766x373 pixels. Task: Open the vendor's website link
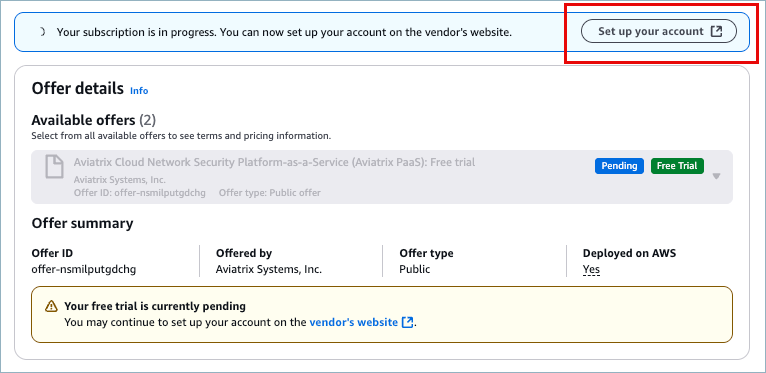[x=353, y=322]
